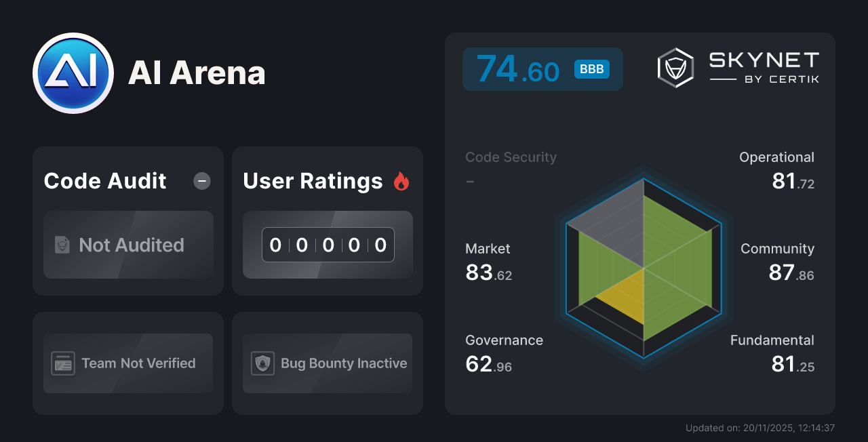Select the Governance 62.96 score
This screenshot has width=868, height=442.
coord(489,364)
